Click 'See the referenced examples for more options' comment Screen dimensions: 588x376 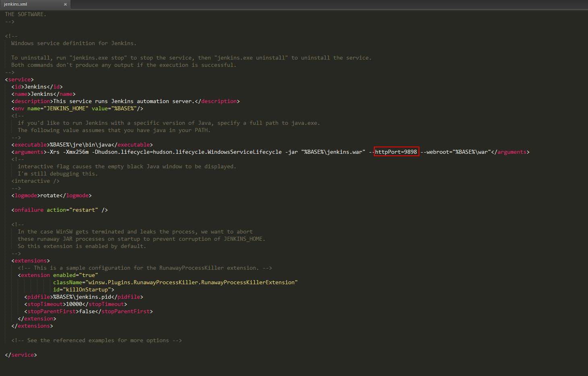[x=97, y=340]
